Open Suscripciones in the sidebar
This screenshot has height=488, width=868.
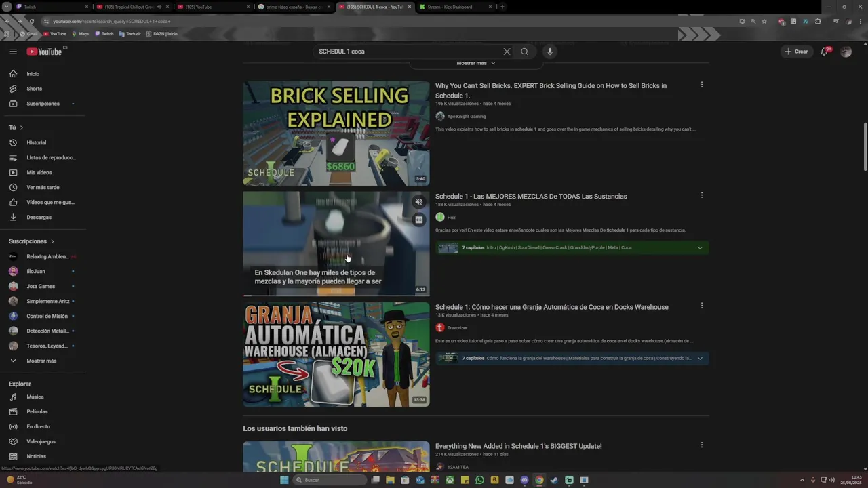[x=42, y=104]
